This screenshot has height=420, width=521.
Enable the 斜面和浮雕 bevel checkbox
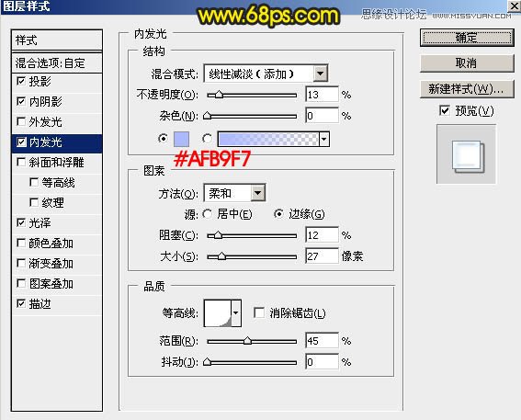point(21,162)
